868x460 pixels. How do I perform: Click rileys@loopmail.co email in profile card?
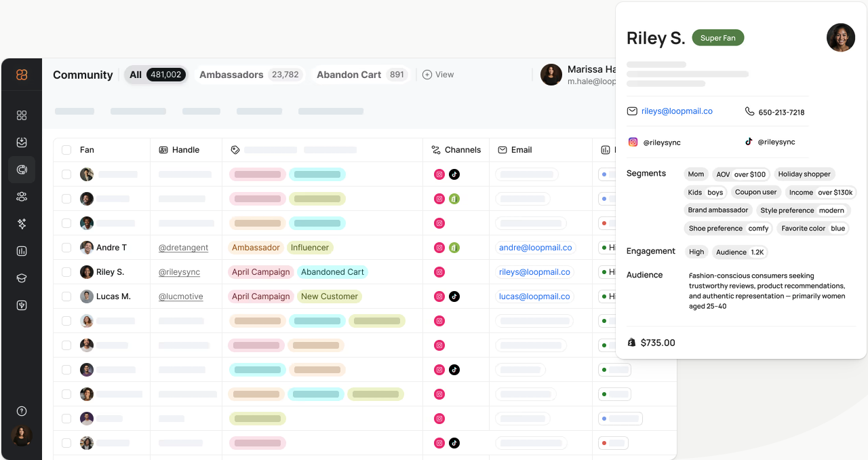point(676,111)
